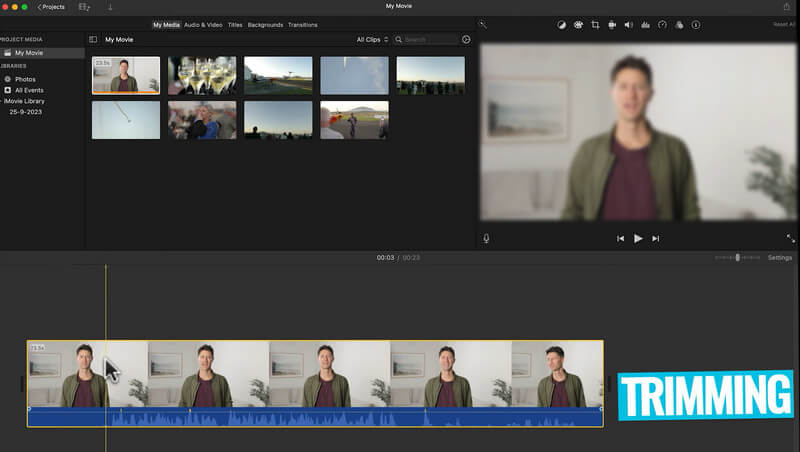Click the timeline video clip filmstrip
The image size is (800, 452).
coord(315,374)
